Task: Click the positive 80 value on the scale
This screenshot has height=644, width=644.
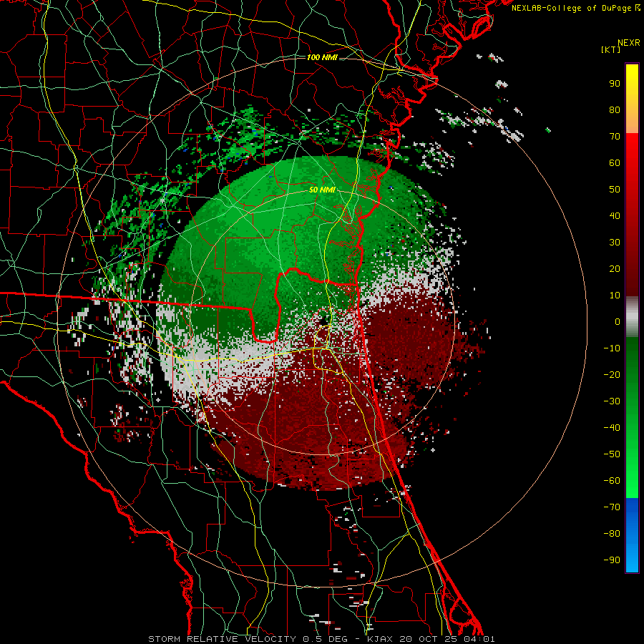Action: 615,109
